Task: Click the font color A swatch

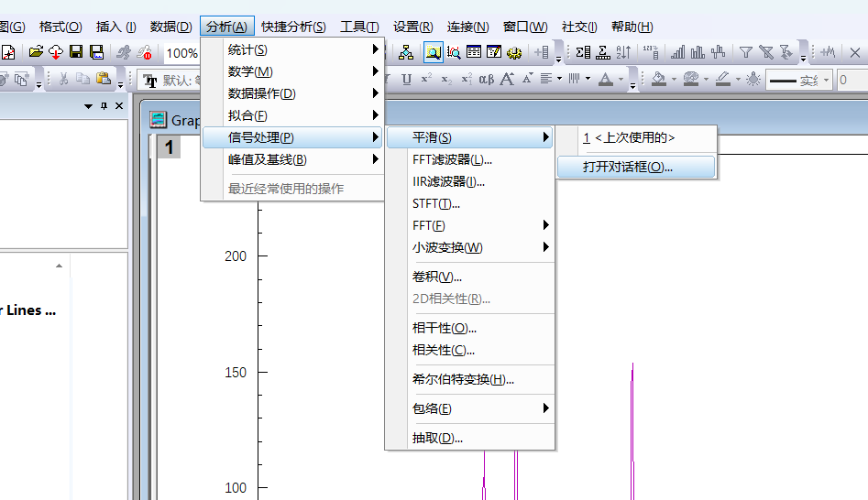Action: coord(606,79)
